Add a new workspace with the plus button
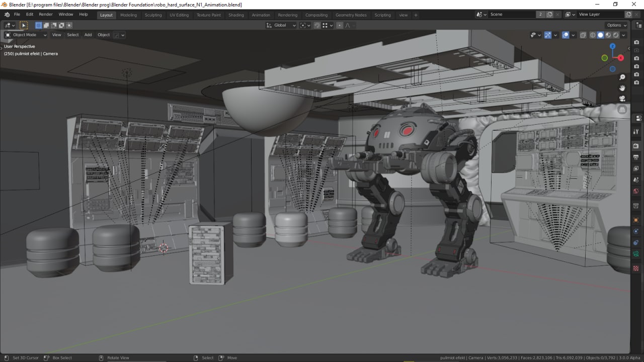Screen dimensions: 644x362 (x=416, y=15)
